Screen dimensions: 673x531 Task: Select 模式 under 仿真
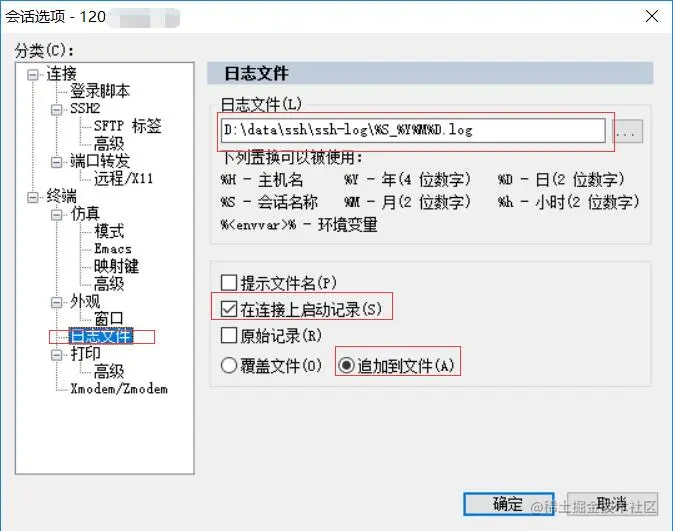pyautogui.click(x=109, y=231)
